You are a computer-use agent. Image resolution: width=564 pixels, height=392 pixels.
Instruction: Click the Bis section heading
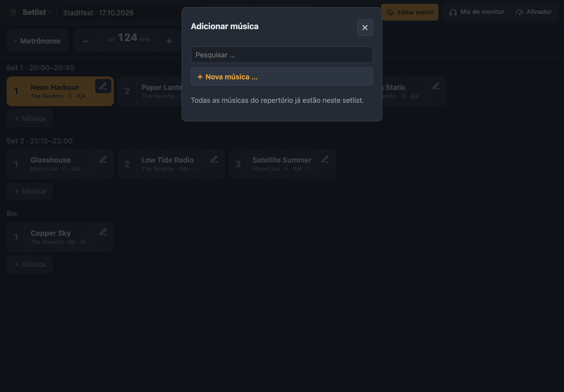point(12,214)
